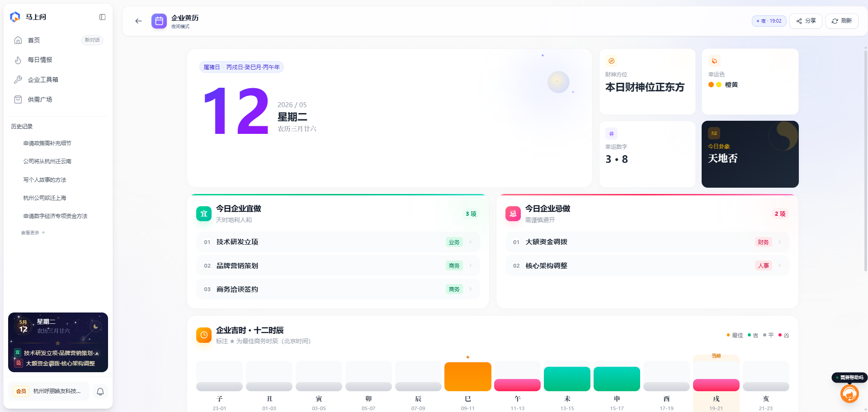Image resolution: width=868 pixels, height=412 pixels.
Task: Select 企业工具箱 menu item
Action: 58,80
